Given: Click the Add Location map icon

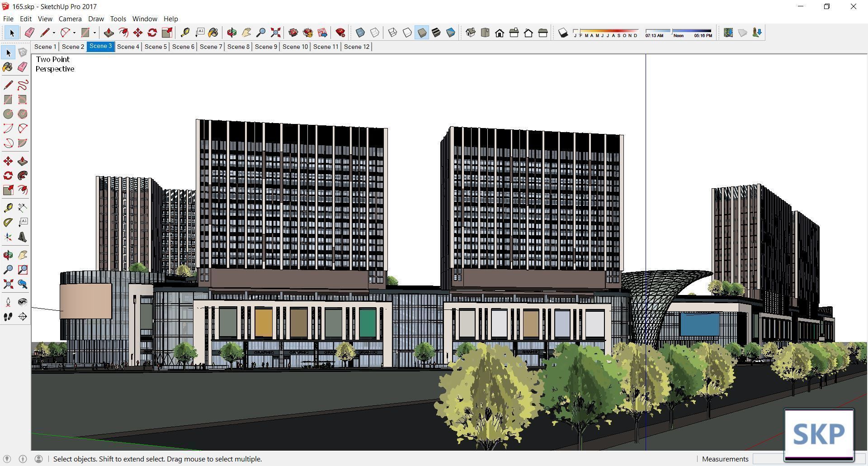Looking at the screenshot, I should 728,33.
